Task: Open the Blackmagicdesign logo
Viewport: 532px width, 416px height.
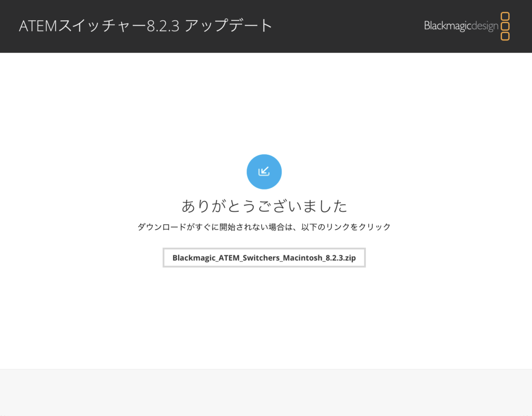Action: coord(467,26)
